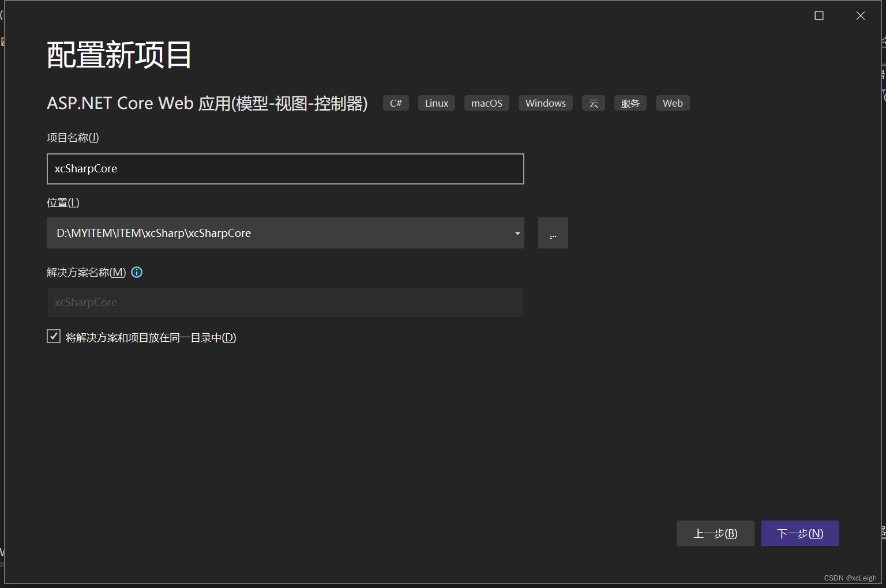Click the 项目名称(J) label
Screen dimensions: 886x588
click(73, 137)
